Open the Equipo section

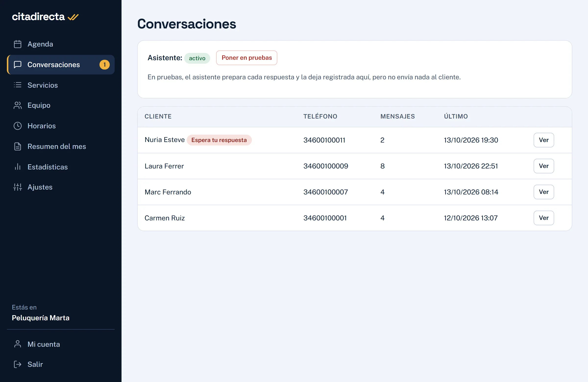point(61,106)
